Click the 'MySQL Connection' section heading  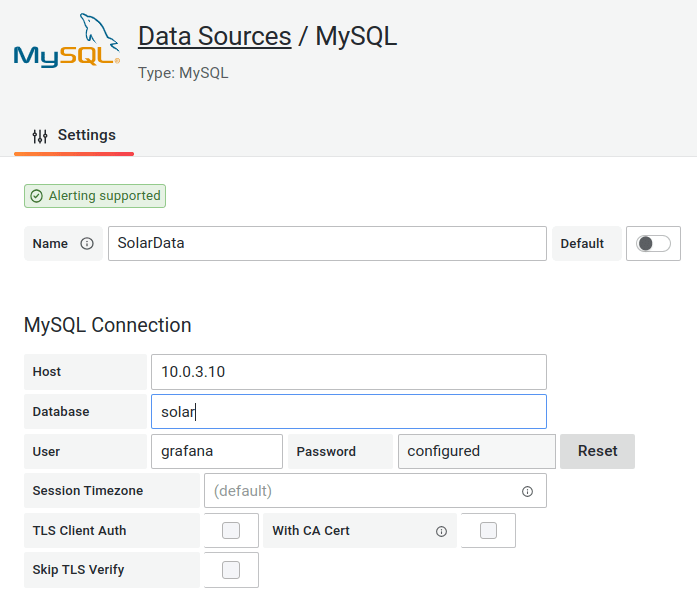[x=108, y=325]
